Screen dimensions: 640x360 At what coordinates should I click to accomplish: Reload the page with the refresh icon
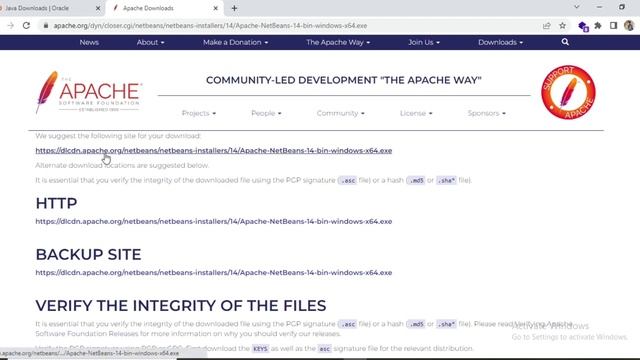coord(27,26)
